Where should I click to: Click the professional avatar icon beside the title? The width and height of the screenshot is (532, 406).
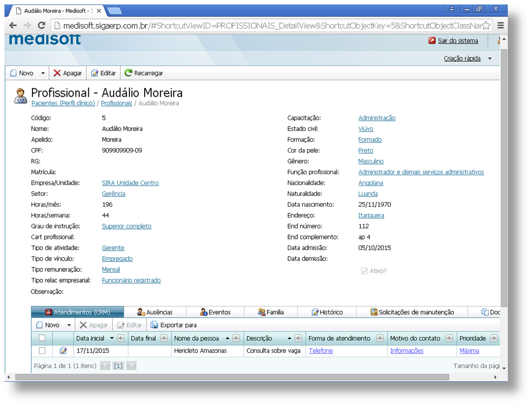click(x=20, y=96)
